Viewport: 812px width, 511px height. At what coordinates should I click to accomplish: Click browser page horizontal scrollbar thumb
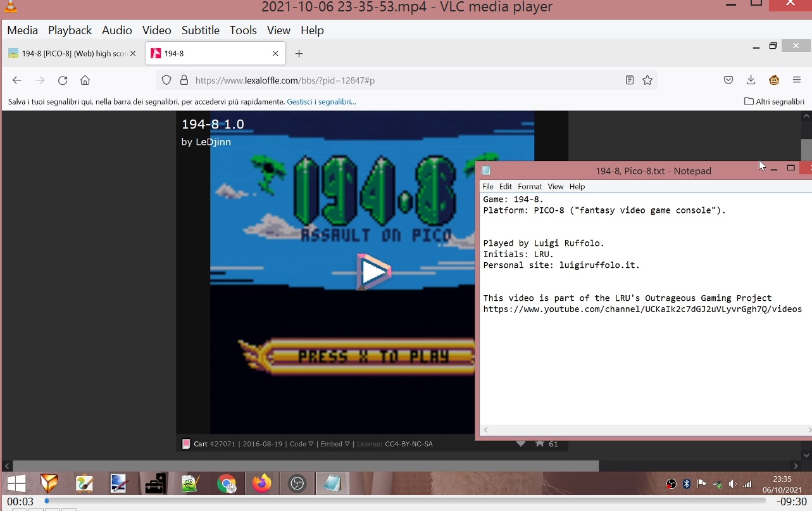click(x=306, y=466)
